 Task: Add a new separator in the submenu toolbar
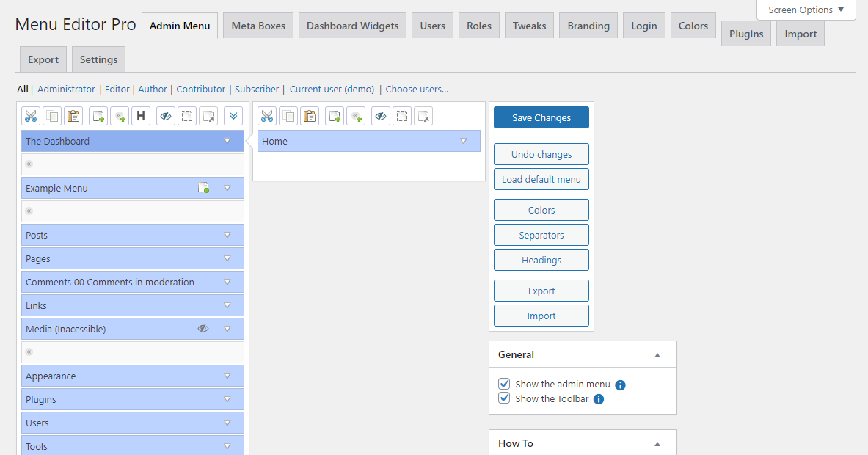click(356, 116)
